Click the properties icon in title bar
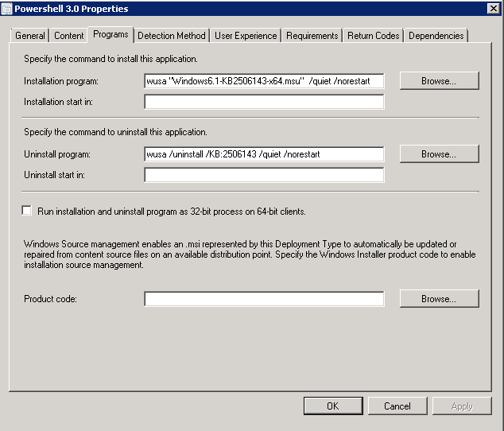Image resolution: width=504 pixels, height=431 pixels. coord(6,9)
